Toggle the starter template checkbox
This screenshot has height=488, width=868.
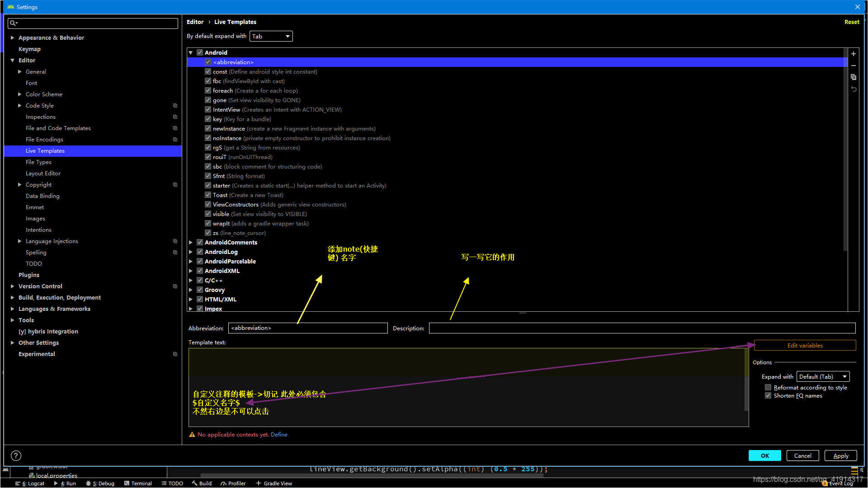(x=208, y=186)
